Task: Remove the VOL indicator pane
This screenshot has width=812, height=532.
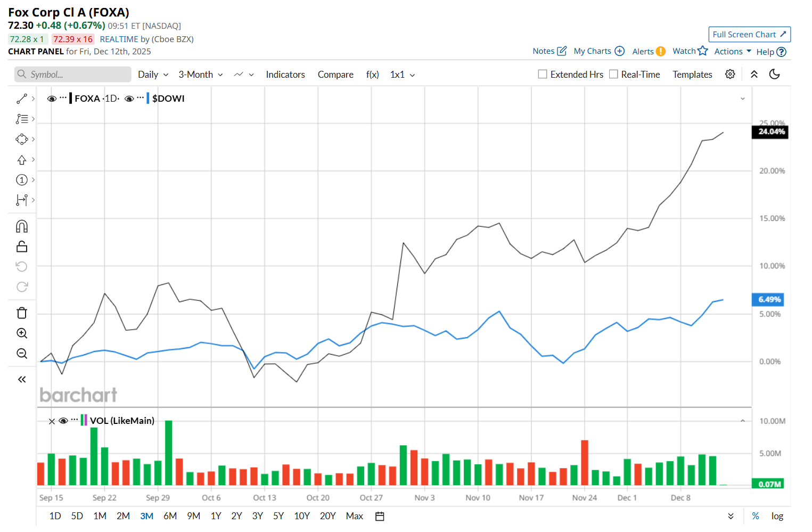Action: 52,421
